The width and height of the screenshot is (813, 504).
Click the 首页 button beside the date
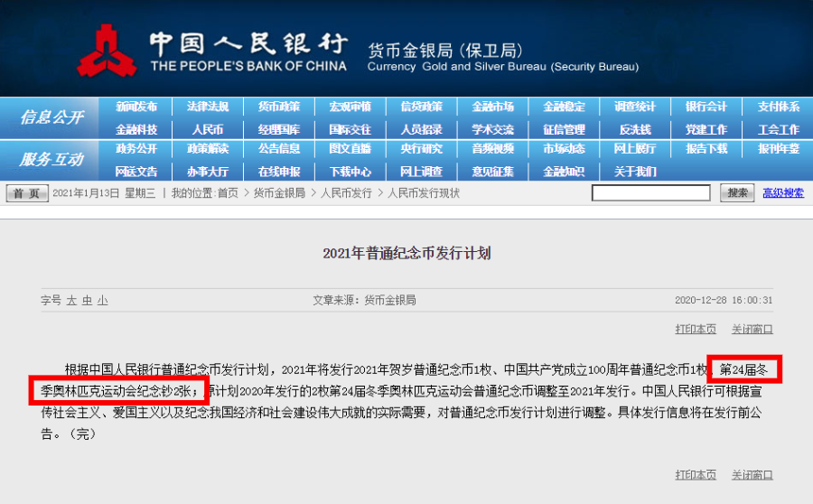point(27,193)
